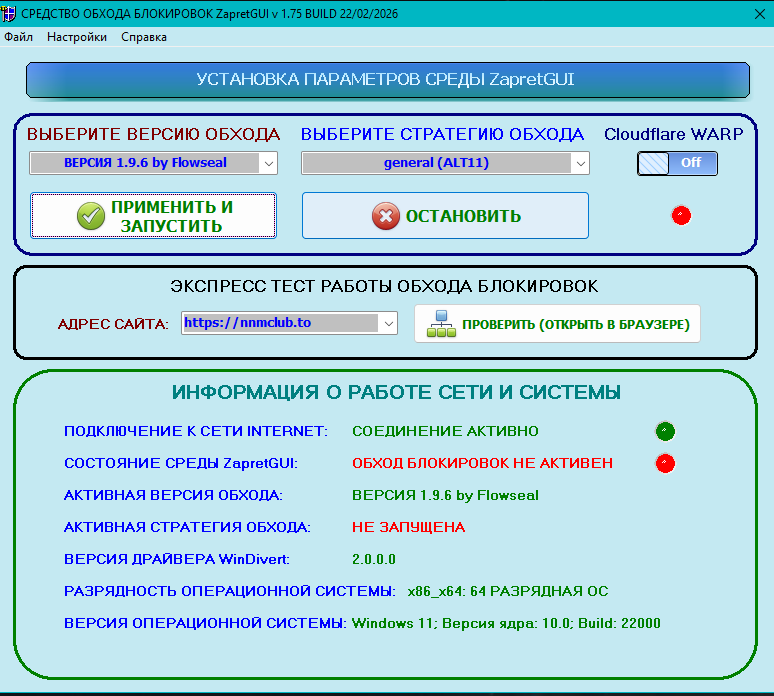Click the green checkmark icon on apply button
The height and width of the screenshot is (696, 774).
(x=91, y=216)
